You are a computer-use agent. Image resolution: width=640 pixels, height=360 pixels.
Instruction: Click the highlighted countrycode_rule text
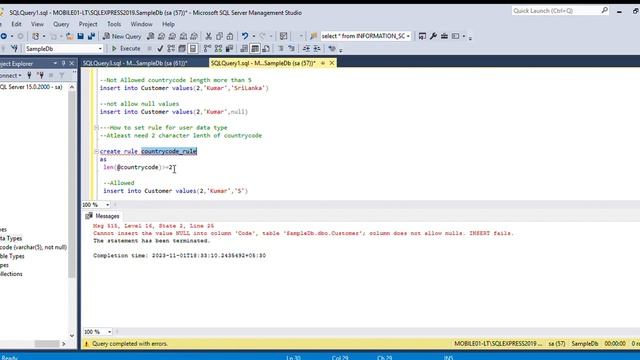pyautogui.click(x=169, y=151)
